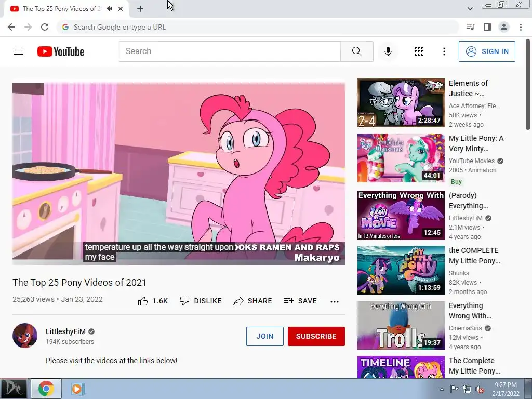This screenshot has width=532, height=399.
Task: Reload the current page
Action: [45, 27]
